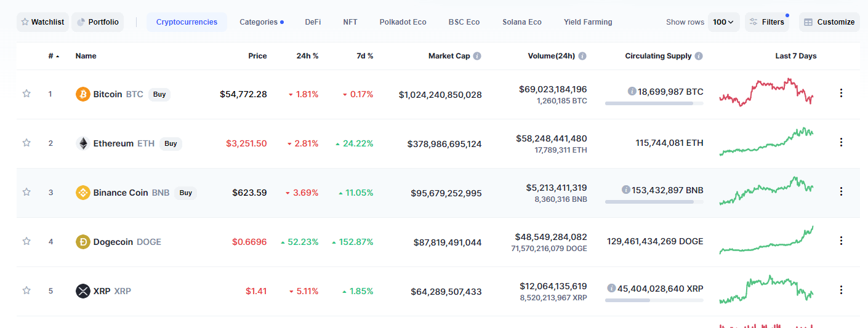Open the Filters panel
This screenshot has width=868, height=328.
[767, 22]
